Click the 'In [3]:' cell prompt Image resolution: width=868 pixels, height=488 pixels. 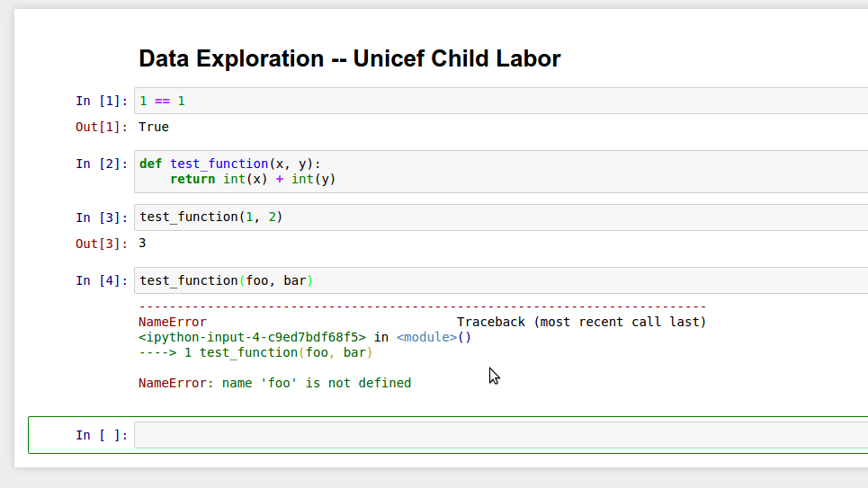(x=102, y=217)
